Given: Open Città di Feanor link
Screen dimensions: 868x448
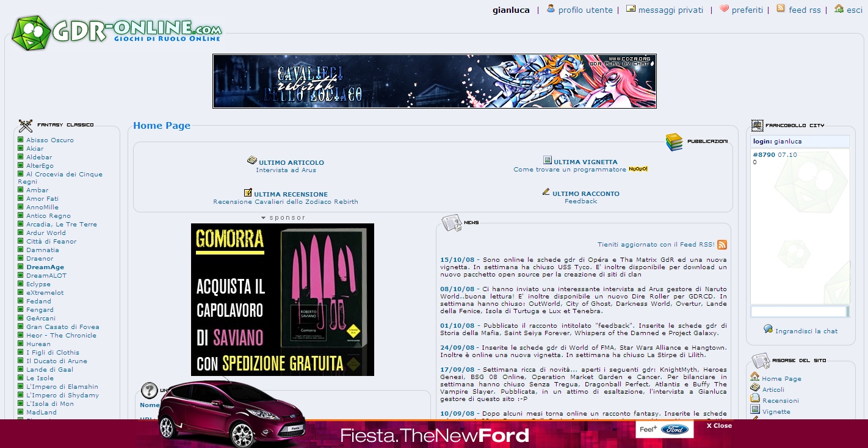Looking at the screenshot, I should coord(51,242).
